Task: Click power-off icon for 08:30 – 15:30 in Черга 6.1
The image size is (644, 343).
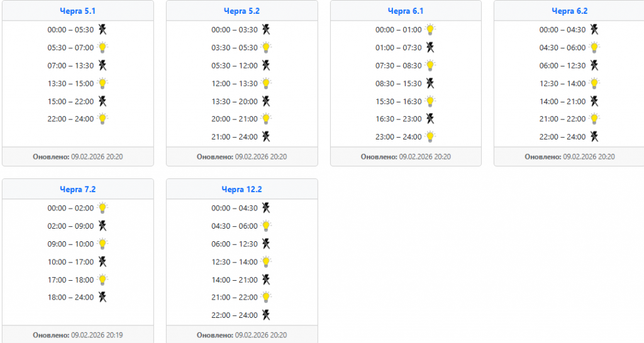Action: [430, 83]
